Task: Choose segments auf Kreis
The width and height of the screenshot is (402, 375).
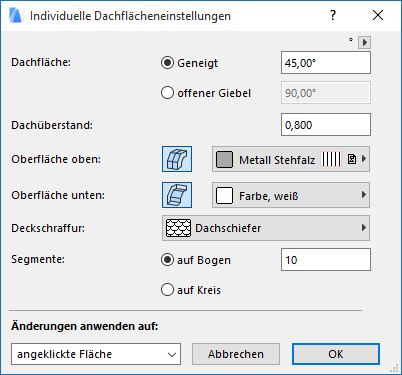Action: tap(167, 290)
